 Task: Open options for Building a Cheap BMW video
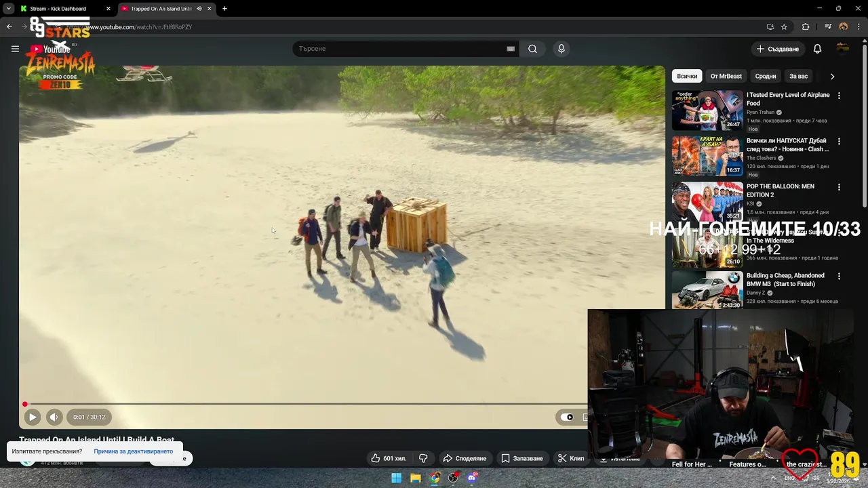(839, 277)
